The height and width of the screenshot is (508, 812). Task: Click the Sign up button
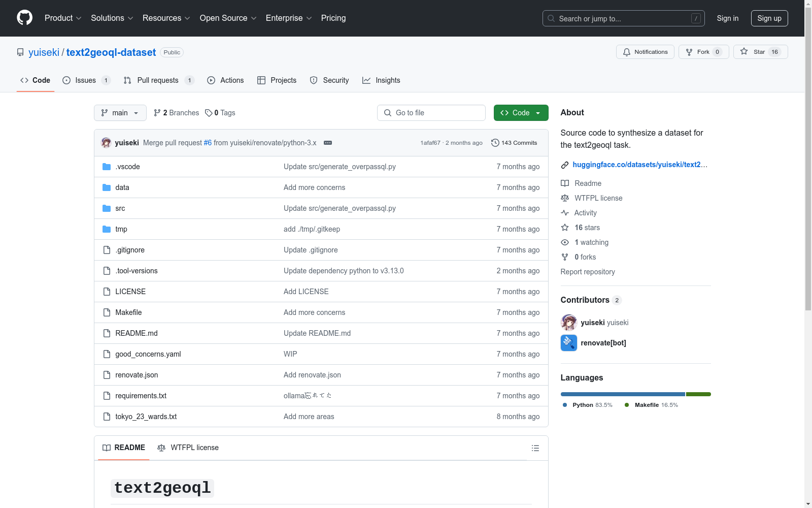click(x=769, y=18)
